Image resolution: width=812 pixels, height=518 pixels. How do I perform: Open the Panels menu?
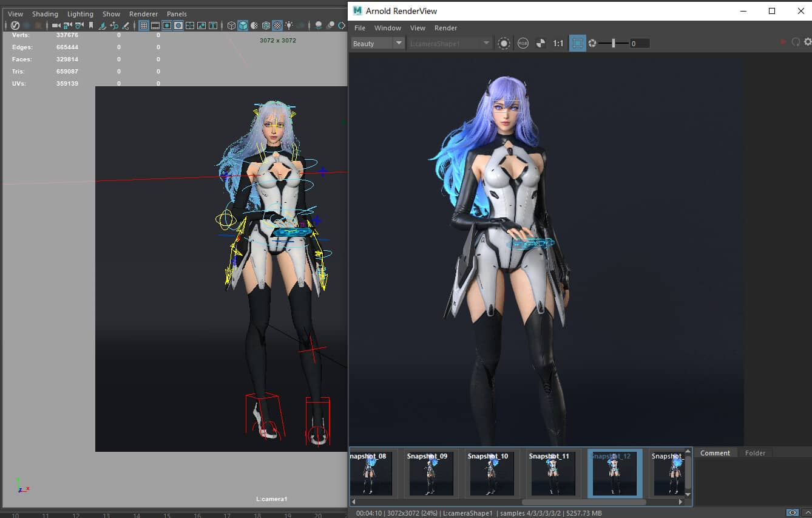point(177,14)
